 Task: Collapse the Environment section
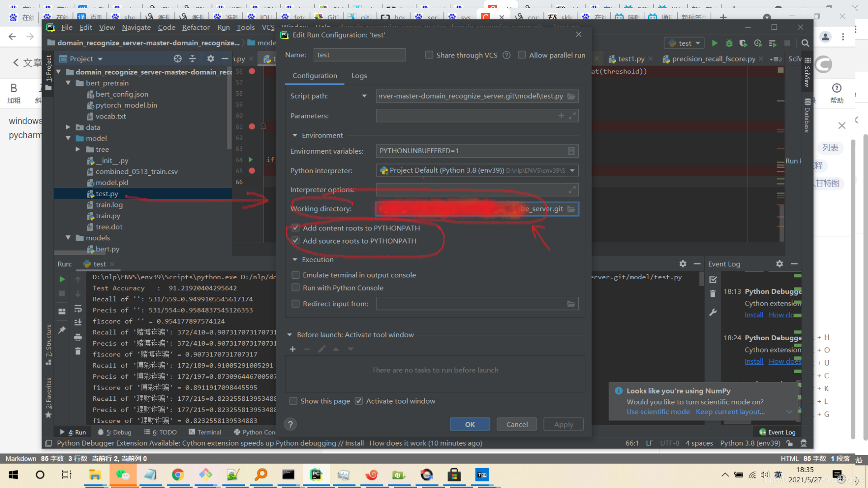tap(295, 136)
